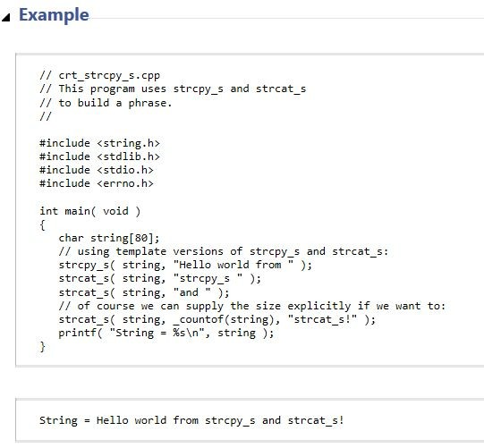The image size is (484, 448).
Task: Click the crt_strcpy_s.cpp comment line
Action: tap(99, 76)
